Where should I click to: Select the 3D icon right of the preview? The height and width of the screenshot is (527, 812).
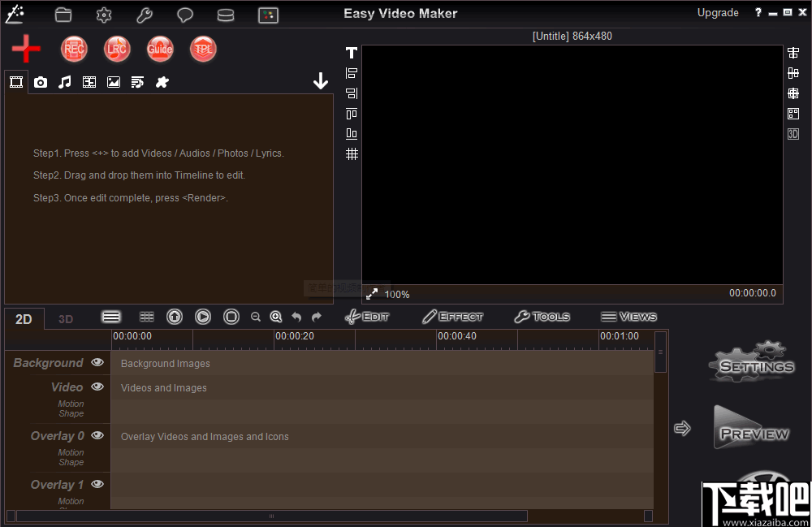(x=793, y=133)
